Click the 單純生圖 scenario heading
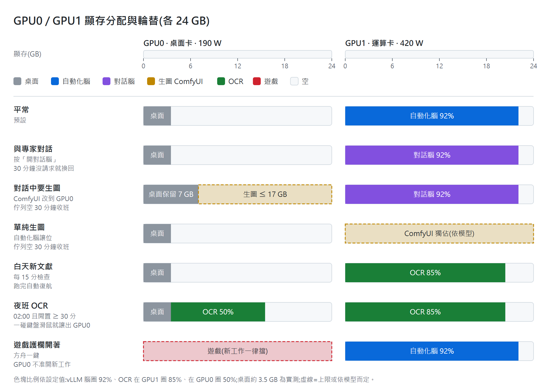547x392 pixels. coord(29,227)
